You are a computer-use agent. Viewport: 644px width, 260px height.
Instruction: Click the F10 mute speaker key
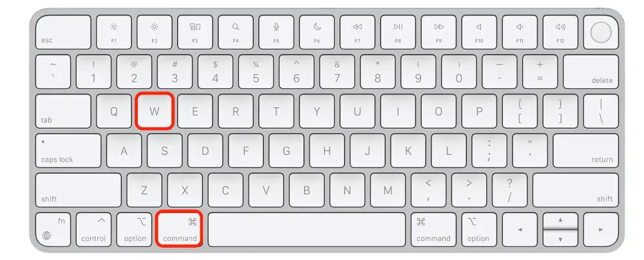(x=479, y=32)
